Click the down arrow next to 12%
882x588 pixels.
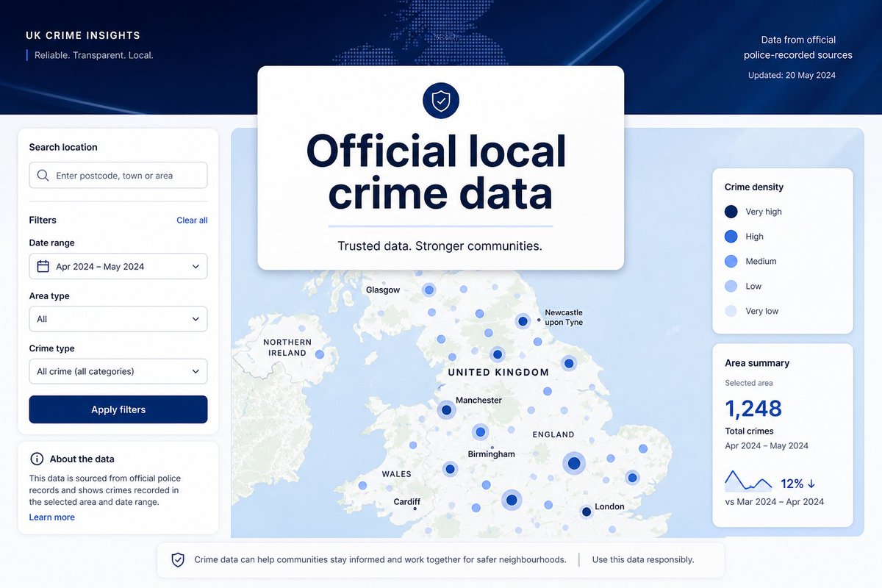pyautogui.click(x=811, y=484)
